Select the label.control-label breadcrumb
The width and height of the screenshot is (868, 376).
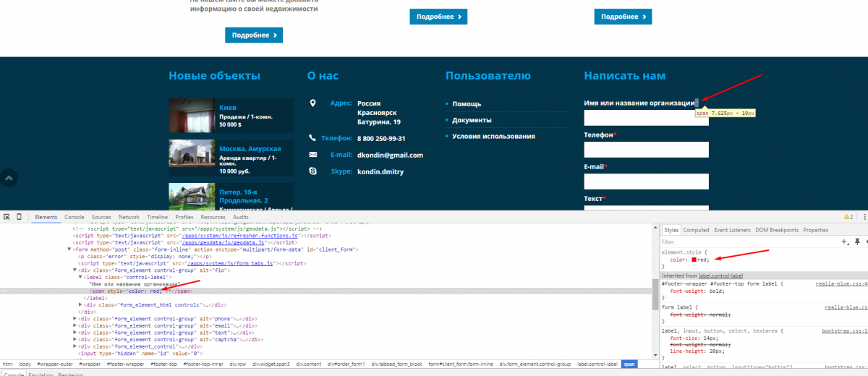coord(597,364)
